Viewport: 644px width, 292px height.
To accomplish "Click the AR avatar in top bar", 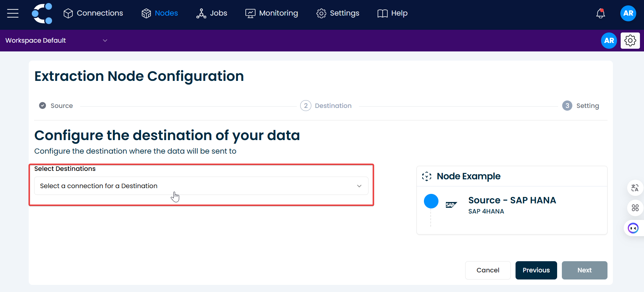I will [628, 14].
